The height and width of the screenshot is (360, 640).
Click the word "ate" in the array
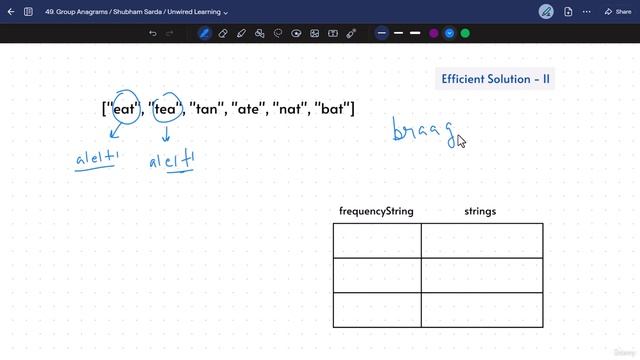pyautogui.click(x=248, y=109)
